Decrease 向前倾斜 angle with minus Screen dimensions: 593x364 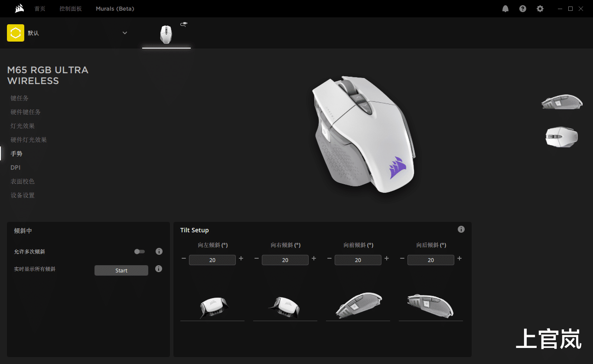click(329, 259)
